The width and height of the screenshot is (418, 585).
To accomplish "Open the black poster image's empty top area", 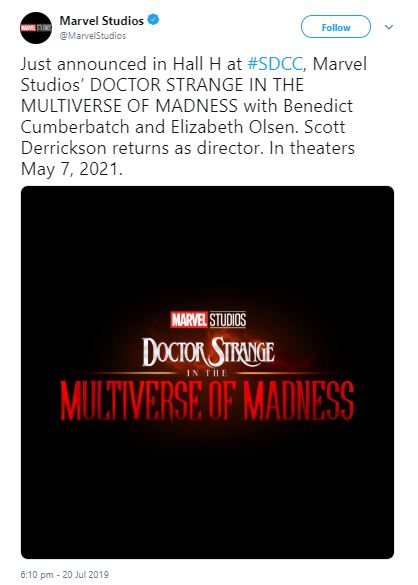I will [x=207, y=243].
